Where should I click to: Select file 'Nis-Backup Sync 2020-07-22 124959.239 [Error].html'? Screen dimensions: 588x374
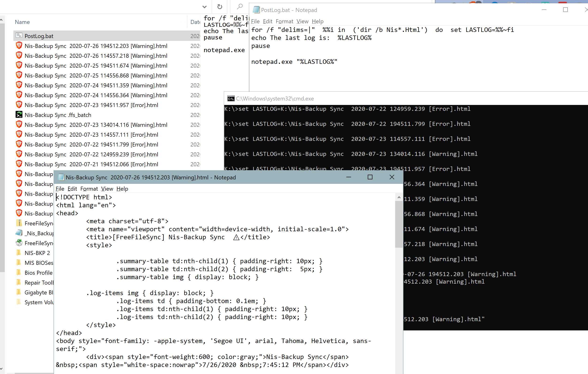click(x=91, y=154)
